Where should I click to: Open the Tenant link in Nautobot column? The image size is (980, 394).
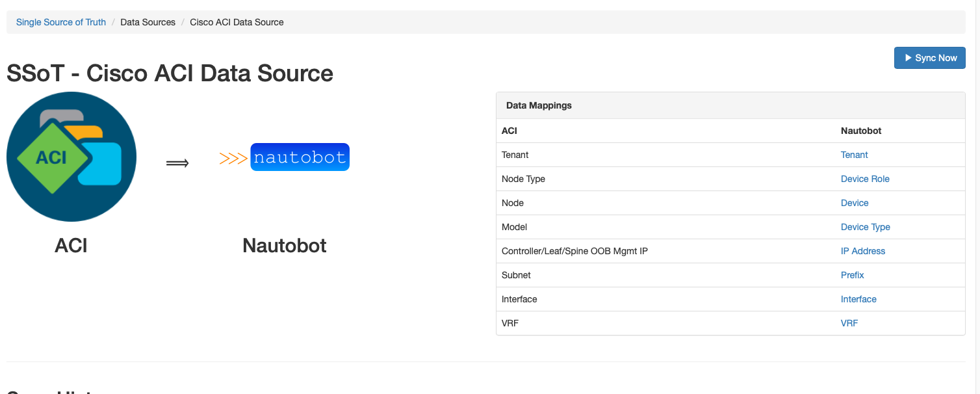pos(854,155)
